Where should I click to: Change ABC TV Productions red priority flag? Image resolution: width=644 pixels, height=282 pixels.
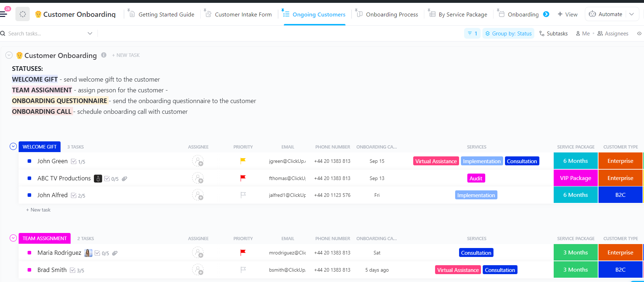pyautogui.click(x=243, y=178)
